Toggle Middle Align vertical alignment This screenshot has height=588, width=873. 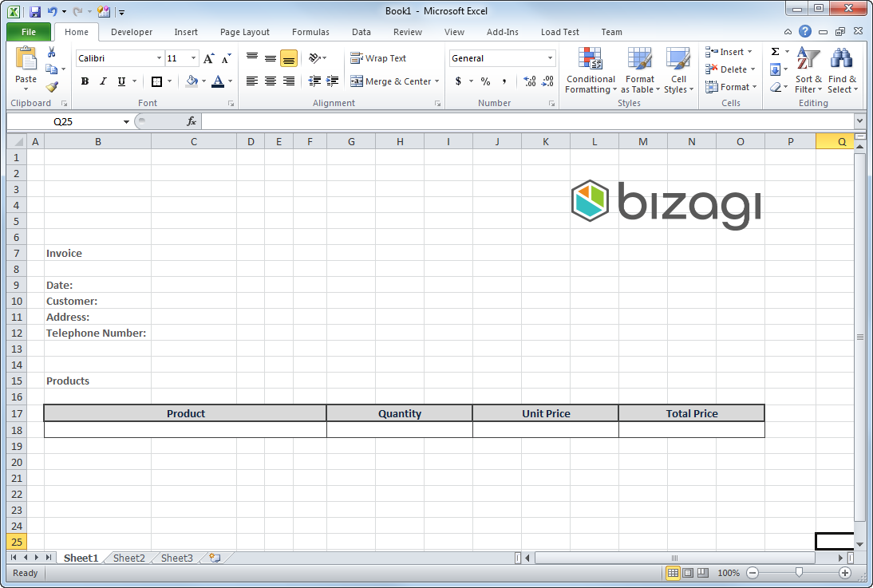coord(270,58)
